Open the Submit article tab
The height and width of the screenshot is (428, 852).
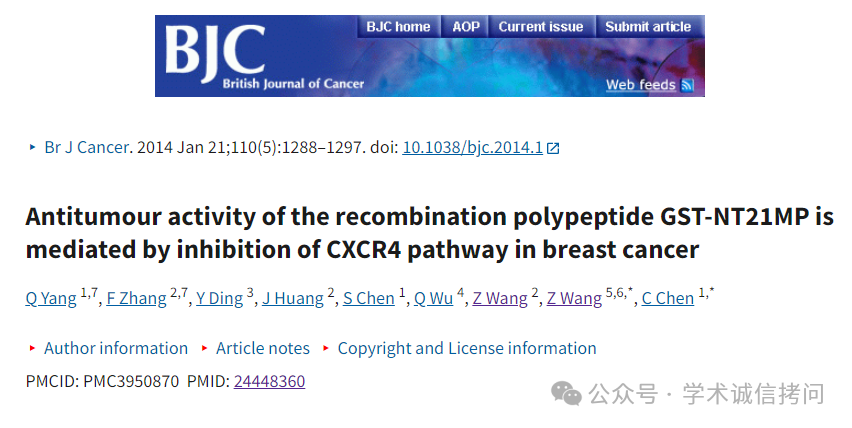click(x=648, y=27)
